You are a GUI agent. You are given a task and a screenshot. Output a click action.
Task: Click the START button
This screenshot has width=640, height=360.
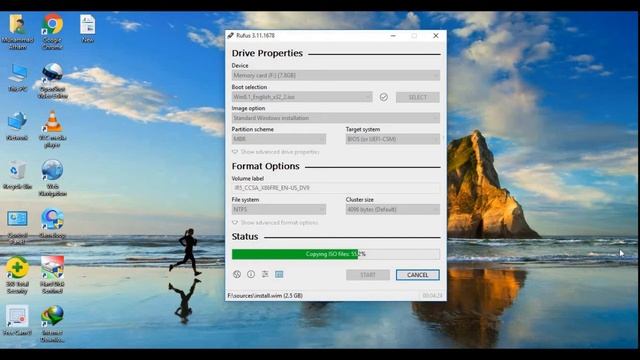pos(368,275)
